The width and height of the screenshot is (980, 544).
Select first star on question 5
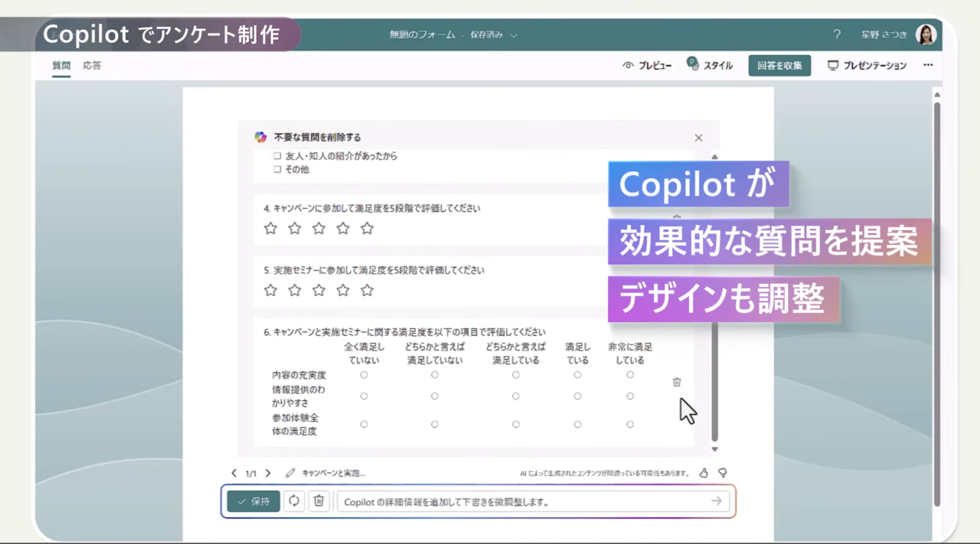pyautogui.click(x=270, y=290)
